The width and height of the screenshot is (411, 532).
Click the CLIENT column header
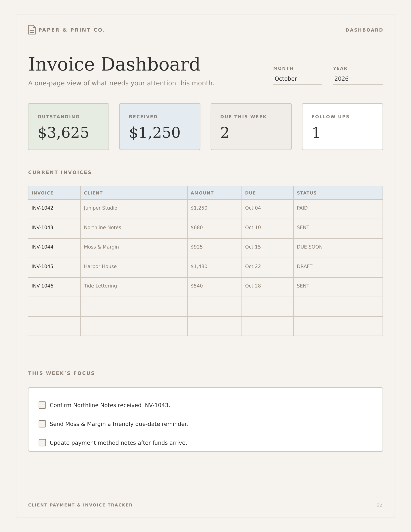click(134, 193)
